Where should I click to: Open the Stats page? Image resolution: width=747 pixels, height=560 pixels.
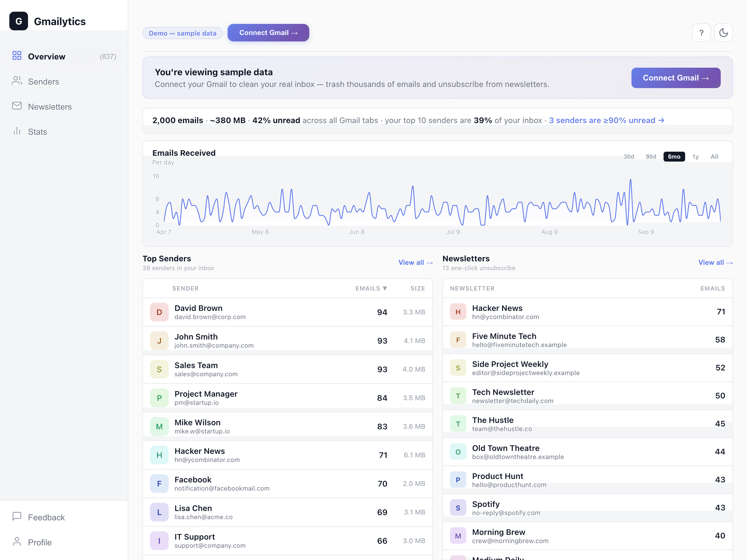pyautogui.click(x=64, y=132)
